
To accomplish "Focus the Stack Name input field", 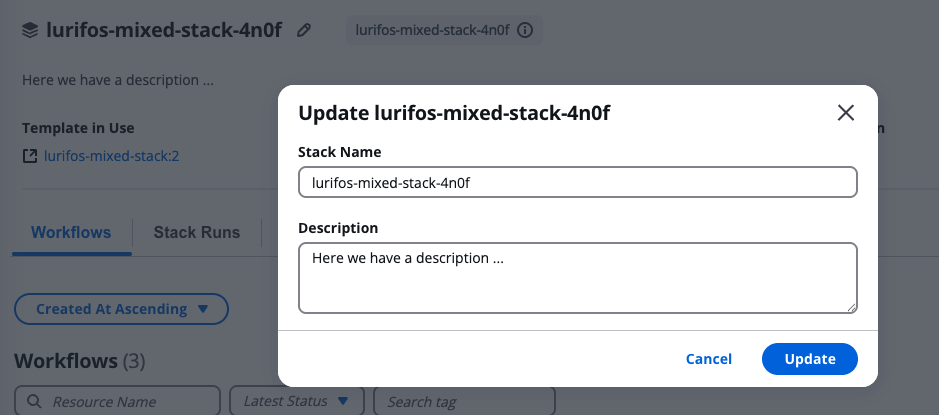I will tap(577, 182).
